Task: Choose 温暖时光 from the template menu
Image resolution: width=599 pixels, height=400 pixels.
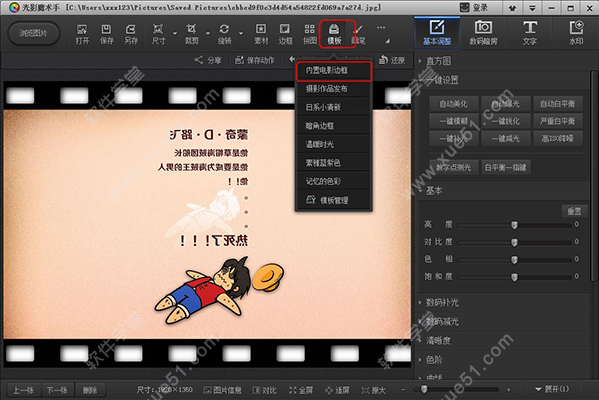Action: pyautogui.click(x=334, y=144)
